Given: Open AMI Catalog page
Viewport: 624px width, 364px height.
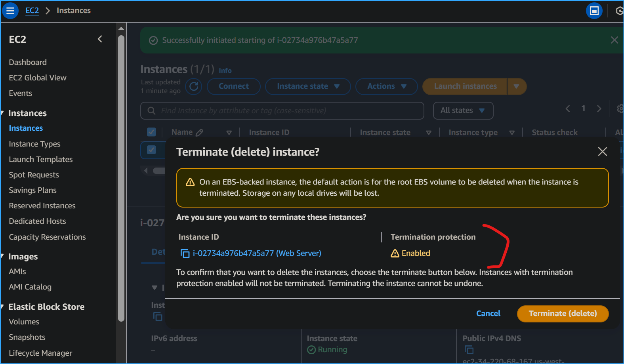Looking at the screenshot, I should (30, 287).
